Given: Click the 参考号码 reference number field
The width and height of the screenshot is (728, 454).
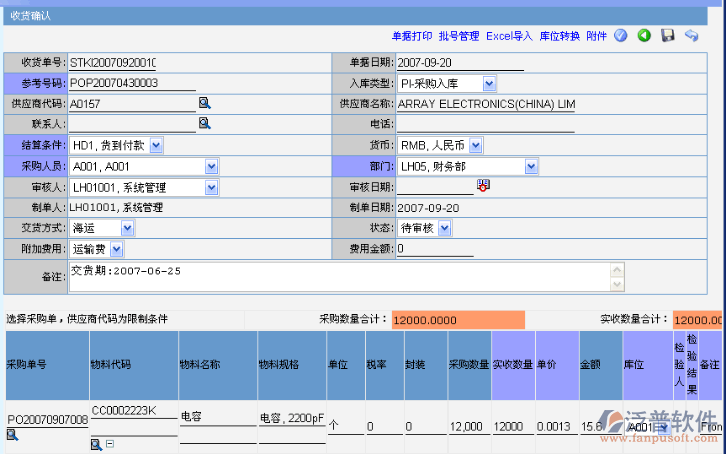Looking at the screenshot, I should pos(132,83).
